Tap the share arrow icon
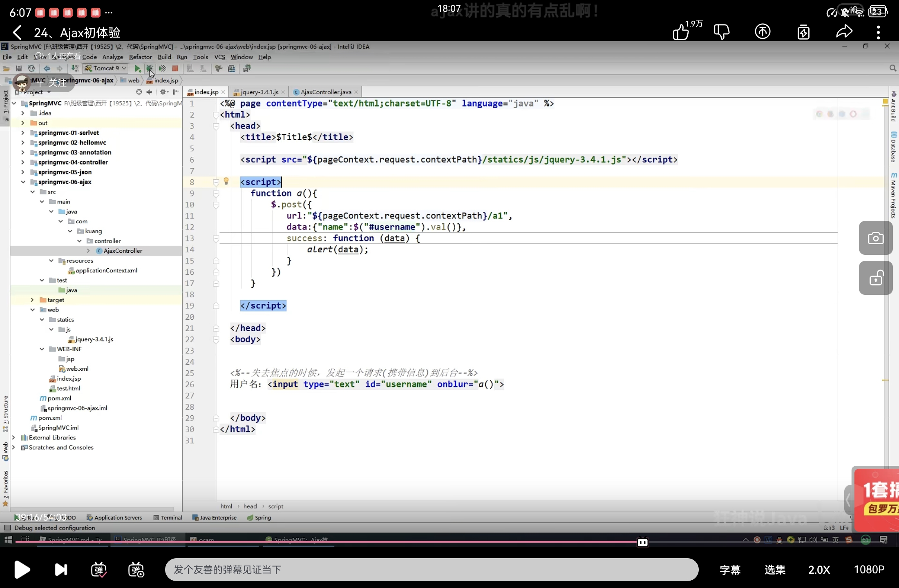This screenshot has width=899, height=588. click(844, 32)
